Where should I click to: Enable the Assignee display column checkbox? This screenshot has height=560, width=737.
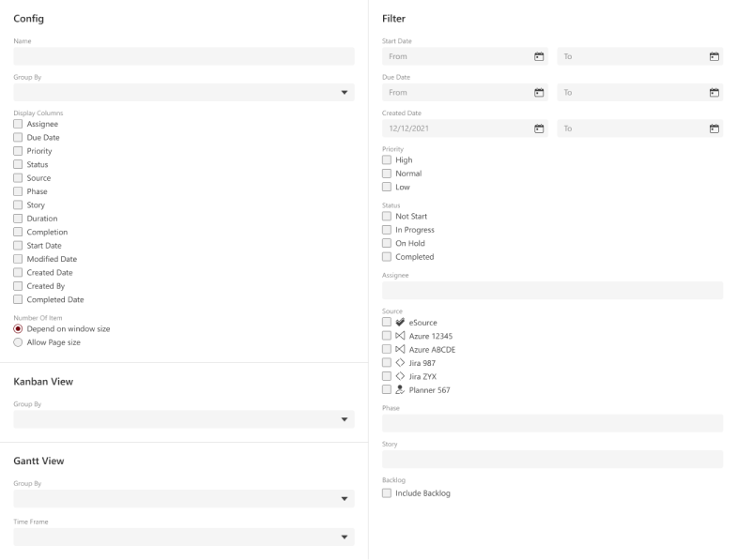(x=18, y=124)
